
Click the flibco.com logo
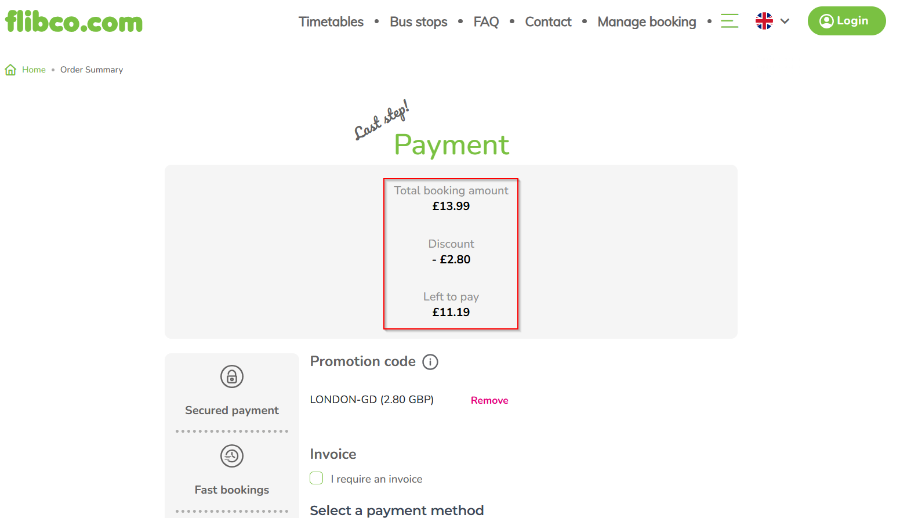(x=73, y=22)
